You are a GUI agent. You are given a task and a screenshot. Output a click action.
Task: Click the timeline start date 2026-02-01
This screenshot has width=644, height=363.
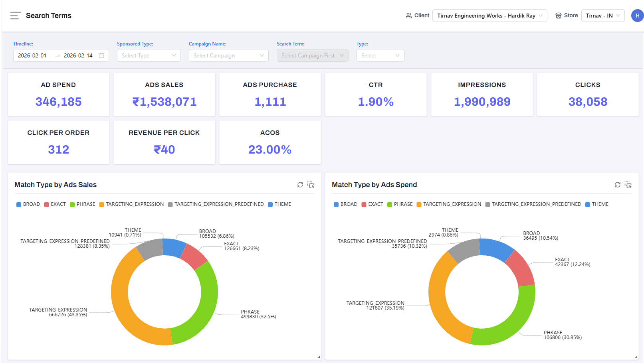[32, 55]
